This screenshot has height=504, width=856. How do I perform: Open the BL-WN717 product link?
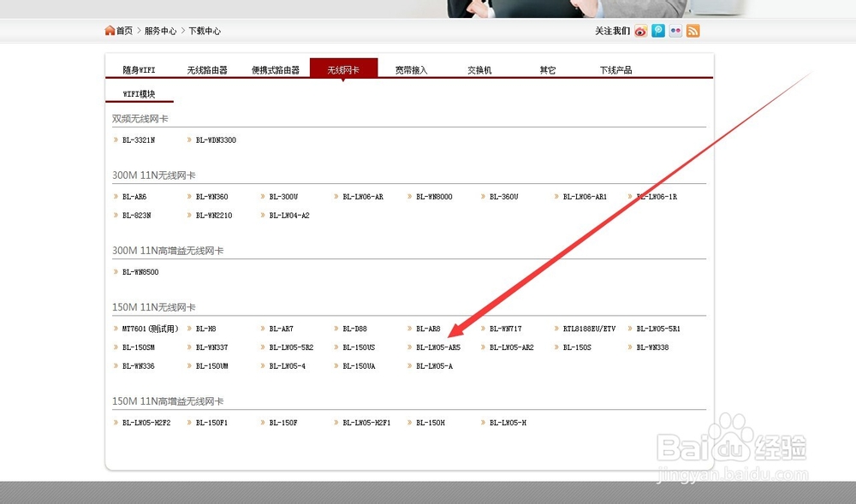point(506,329)
